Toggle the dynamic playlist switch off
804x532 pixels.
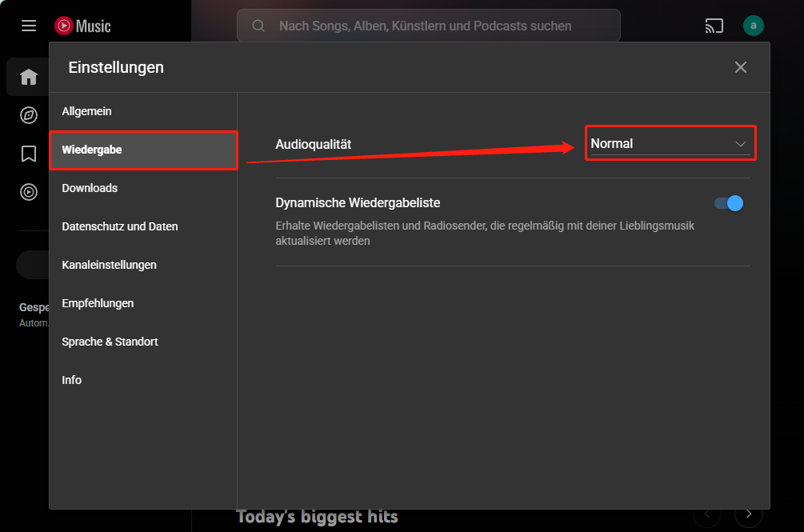tap(727, 203)
